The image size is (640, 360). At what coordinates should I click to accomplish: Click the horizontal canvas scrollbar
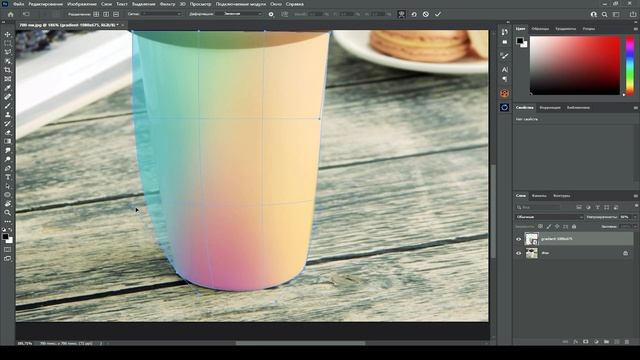(300, 343)
